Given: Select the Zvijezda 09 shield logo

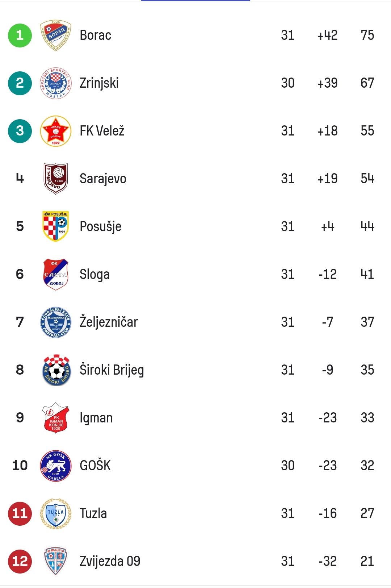Looking at the screenshot, I should click(x=56, y=561).
